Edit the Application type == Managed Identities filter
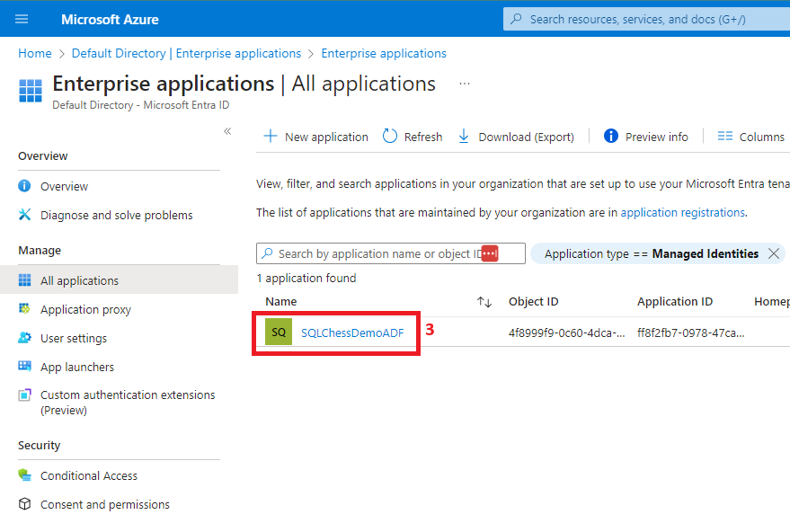The height and width of the screenshot is (532, 790). point(651,254)
